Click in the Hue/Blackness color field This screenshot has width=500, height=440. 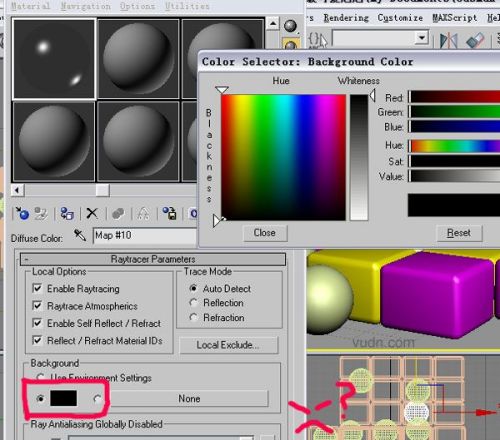(284, 157)
